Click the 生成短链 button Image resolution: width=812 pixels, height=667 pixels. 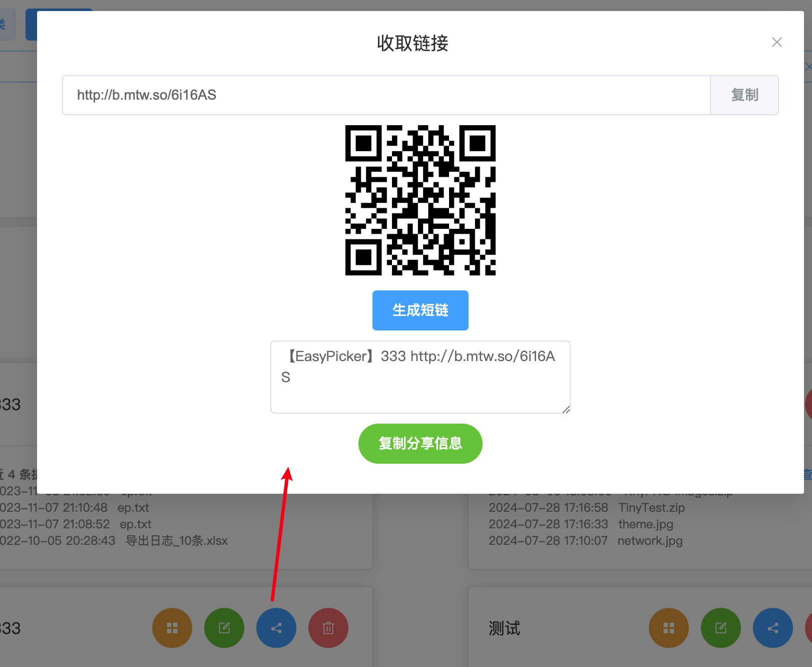(421, 310)
